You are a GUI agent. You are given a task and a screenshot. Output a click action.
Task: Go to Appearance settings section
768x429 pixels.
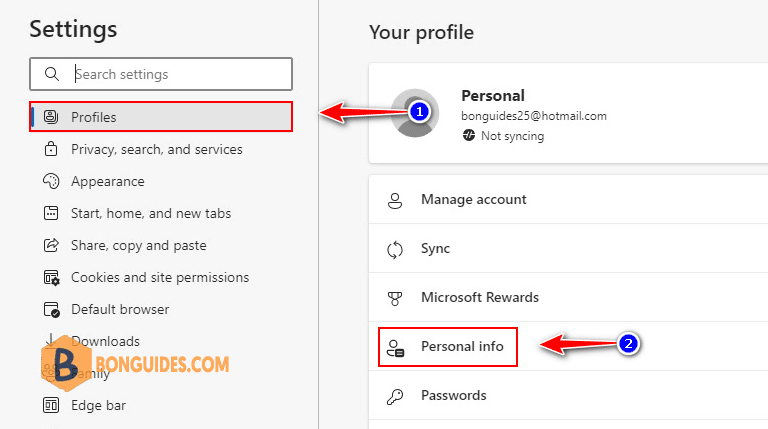tap(107, 181)
